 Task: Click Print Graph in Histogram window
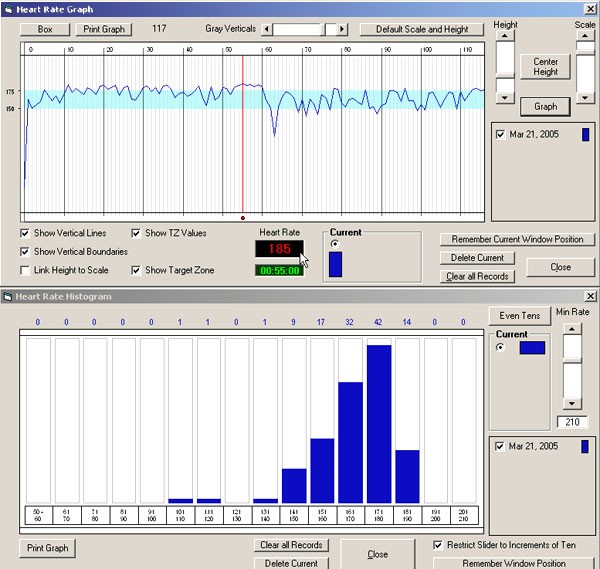(47, 548)
